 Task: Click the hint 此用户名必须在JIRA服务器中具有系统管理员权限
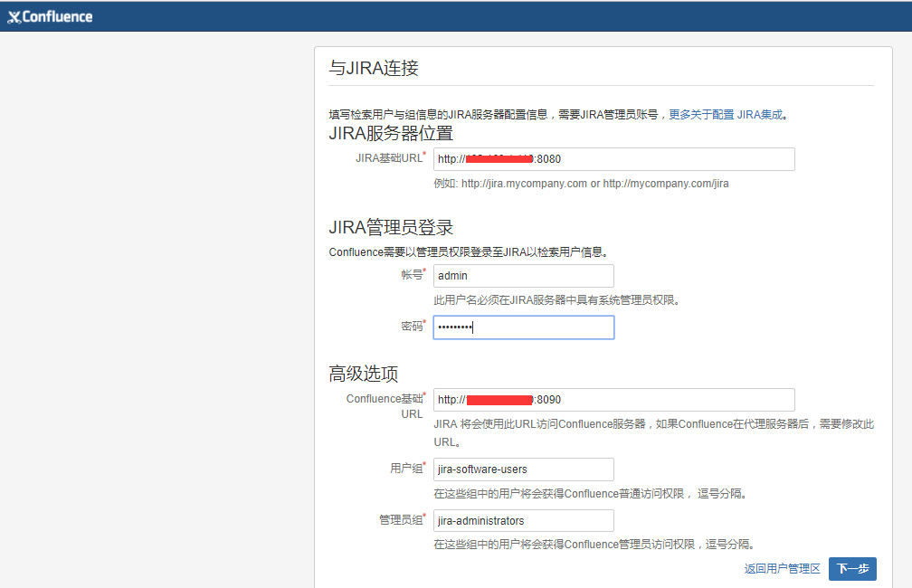tap(556, 300)
